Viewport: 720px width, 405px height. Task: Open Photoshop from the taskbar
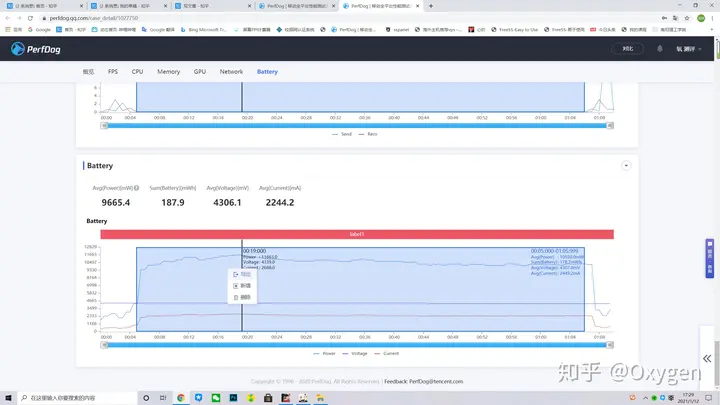click(233, 398)
